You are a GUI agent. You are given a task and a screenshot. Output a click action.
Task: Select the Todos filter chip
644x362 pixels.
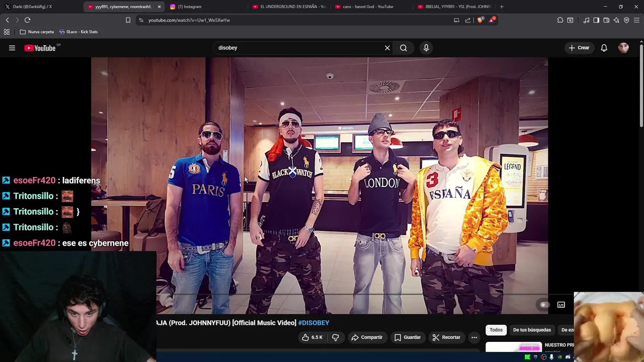click(496, 330)
